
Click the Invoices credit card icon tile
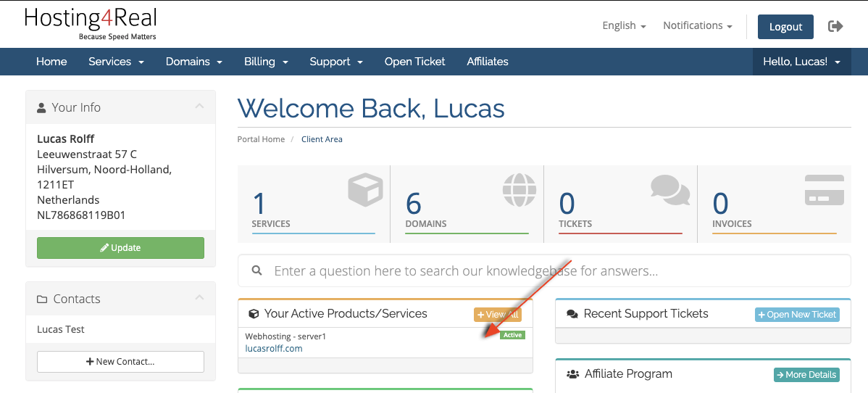[774, 204]
